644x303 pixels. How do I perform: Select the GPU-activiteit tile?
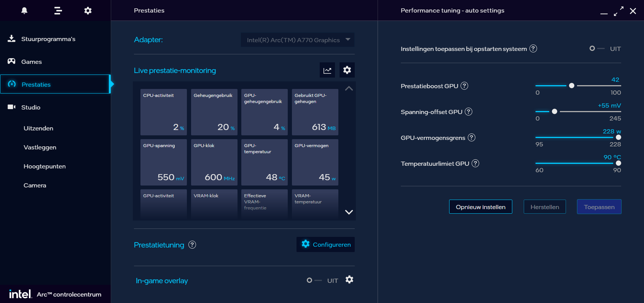[164, 205]
